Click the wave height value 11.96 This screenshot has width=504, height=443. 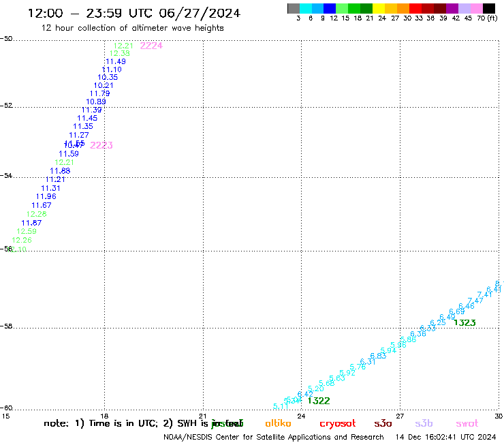point(46,196)
